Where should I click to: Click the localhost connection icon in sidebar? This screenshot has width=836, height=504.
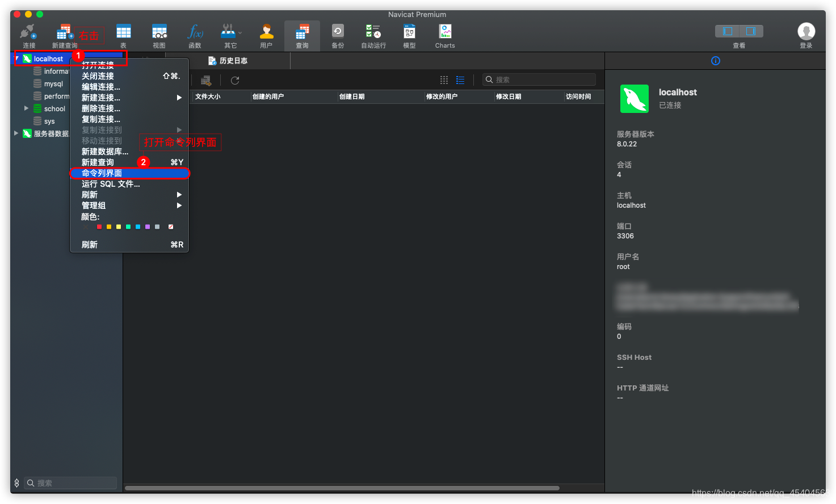(x=27, y=58)
